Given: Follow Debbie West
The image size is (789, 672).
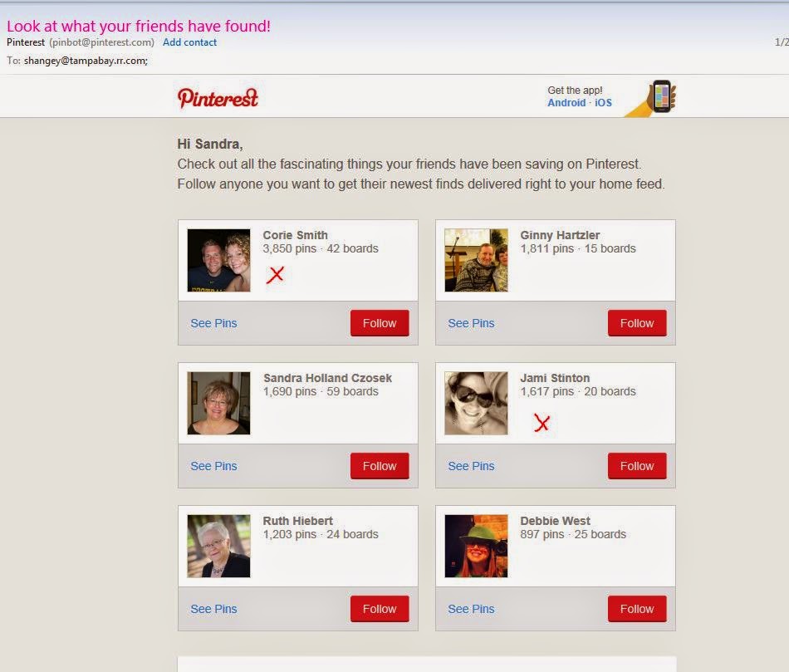Looking at the screenshot, I should tap(637, 609).
